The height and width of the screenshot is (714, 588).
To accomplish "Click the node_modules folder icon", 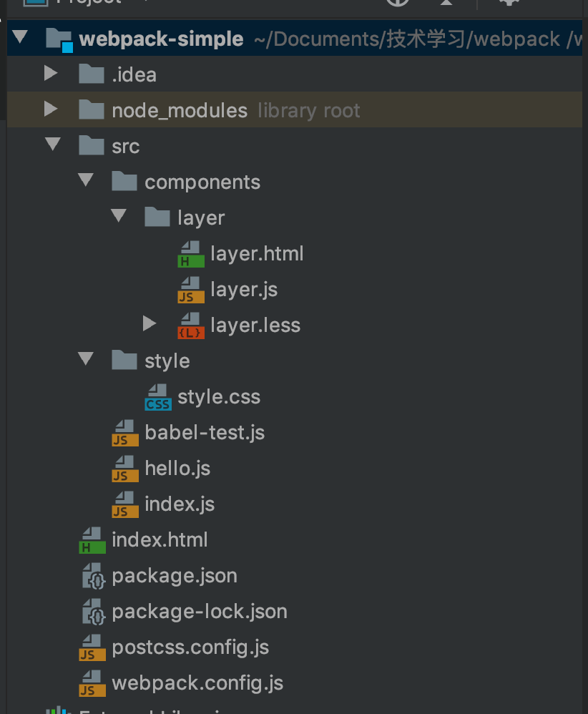I will pyautogui.click(x=92, y=110).
